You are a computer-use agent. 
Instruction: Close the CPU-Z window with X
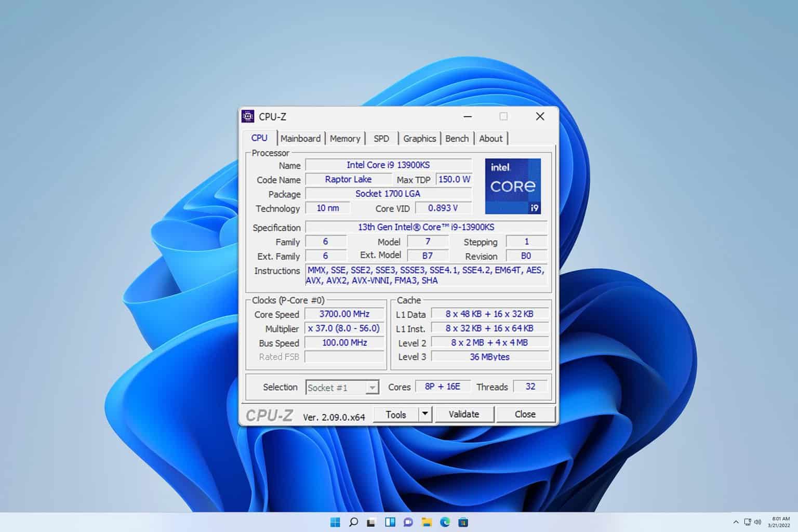click(540, 116)
